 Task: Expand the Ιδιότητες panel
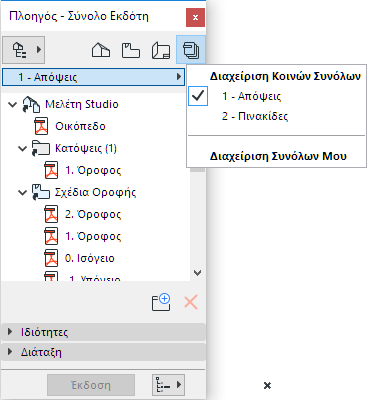103,332
